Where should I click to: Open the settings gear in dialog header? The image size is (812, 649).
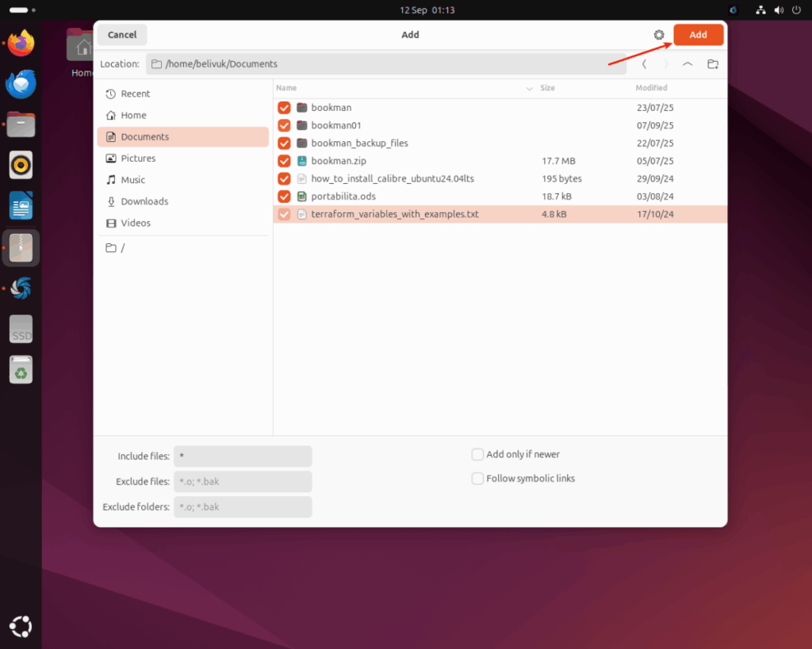coord(659,35)
